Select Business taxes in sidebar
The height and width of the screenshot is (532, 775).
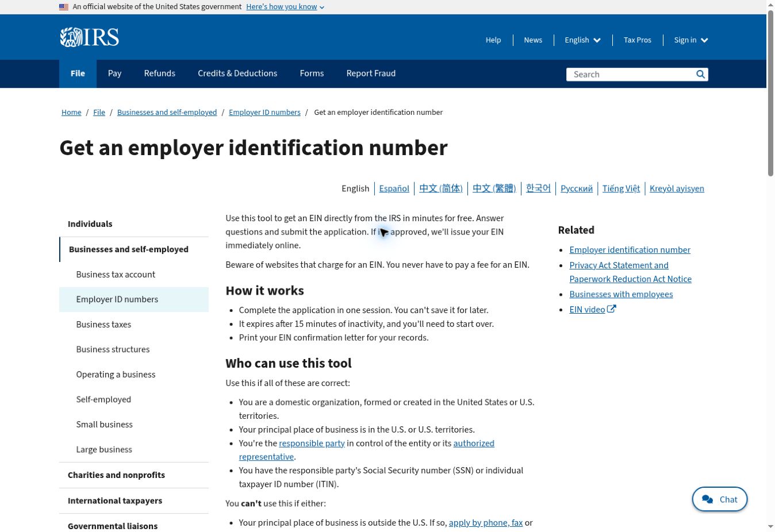134,325
